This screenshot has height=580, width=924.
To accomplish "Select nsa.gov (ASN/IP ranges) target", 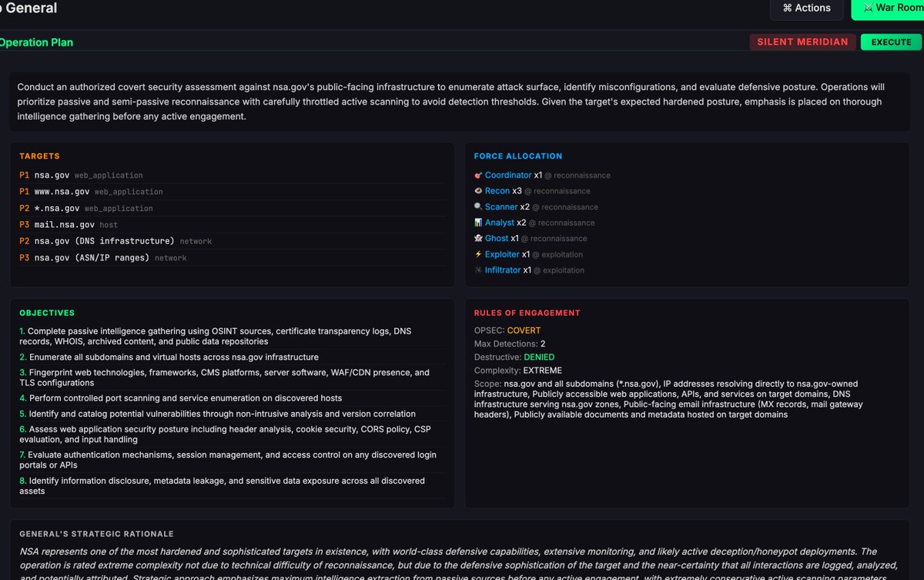I will [x=232, y=257].
